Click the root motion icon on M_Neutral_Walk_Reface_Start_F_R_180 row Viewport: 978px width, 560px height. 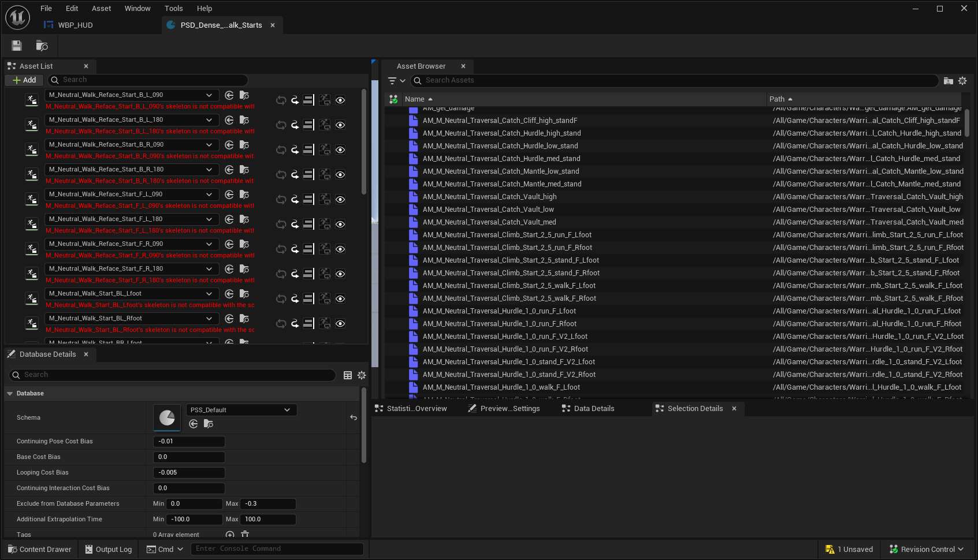click(x=295, y=274)
